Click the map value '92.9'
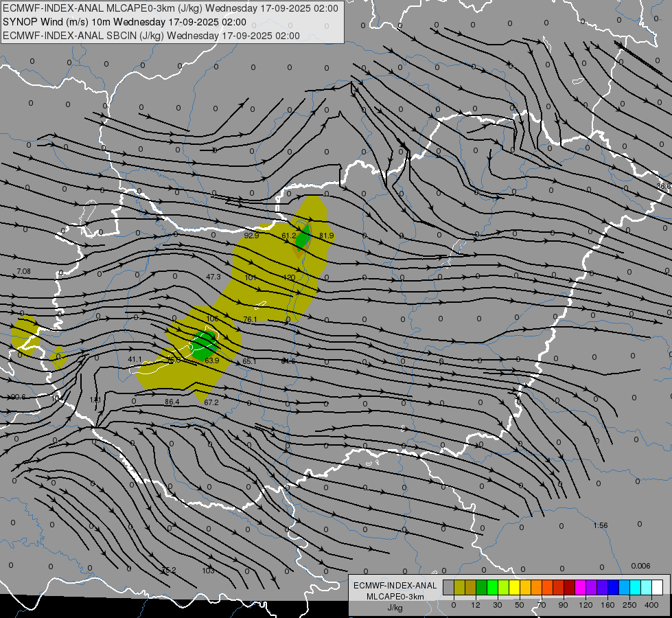Viewport: 672px width, 618px height. (x=252, y=236)
